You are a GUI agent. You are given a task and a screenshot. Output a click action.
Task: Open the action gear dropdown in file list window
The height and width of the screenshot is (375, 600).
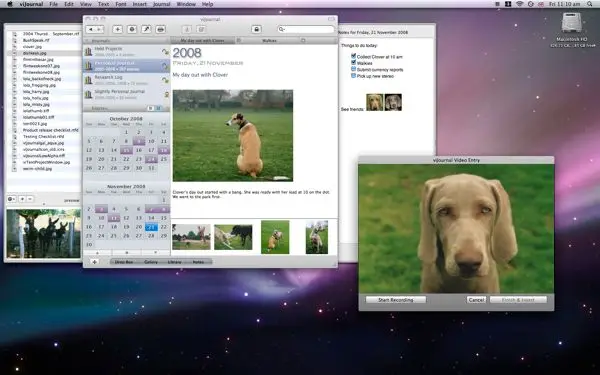(12, 199)
